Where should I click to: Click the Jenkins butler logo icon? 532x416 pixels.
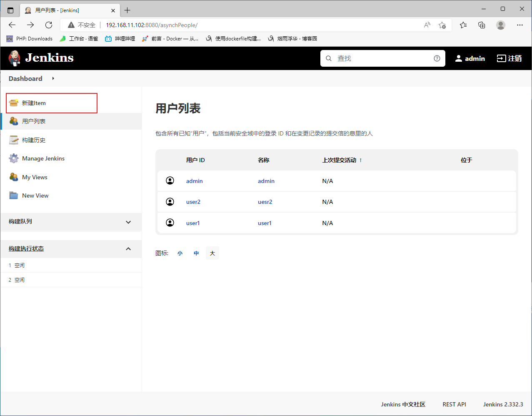pyautogui.click(x=14, y=58)
